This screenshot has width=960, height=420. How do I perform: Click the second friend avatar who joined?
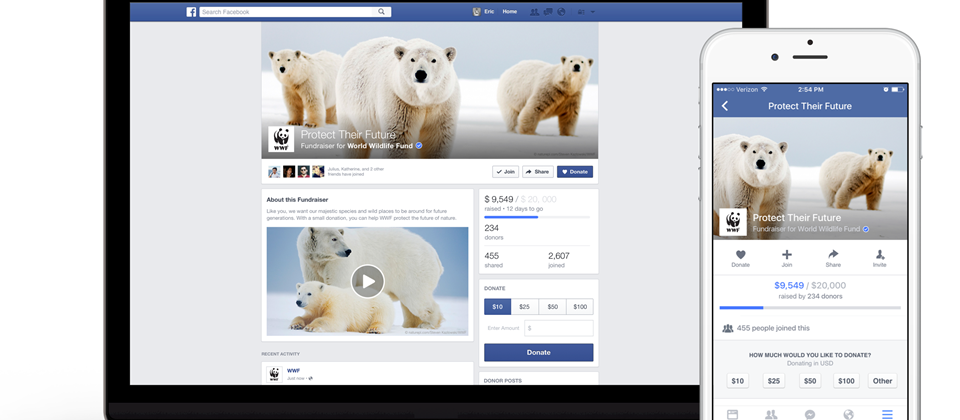click(289, 171)
